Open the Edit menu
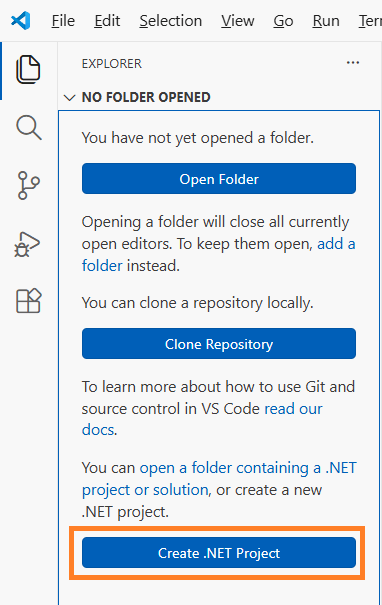Screen dimensions: 382x605 tap(107, 21)
